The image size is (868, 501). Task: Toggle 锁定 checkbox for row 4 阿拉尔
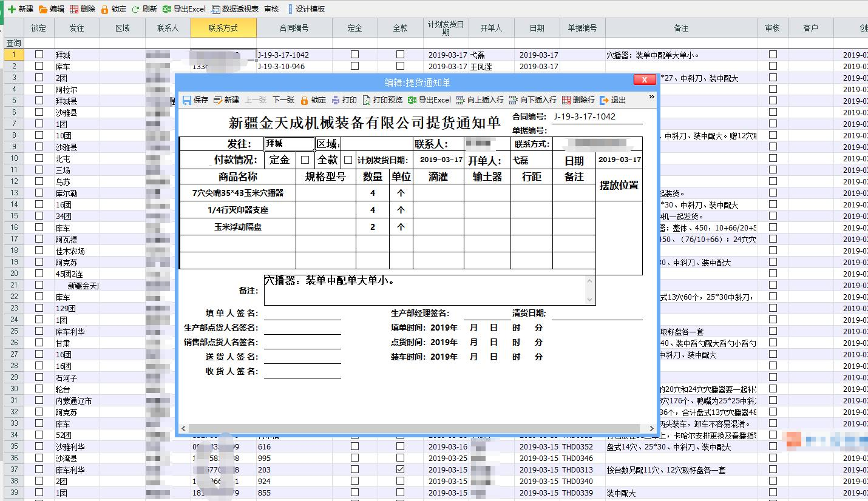point(39,89)
